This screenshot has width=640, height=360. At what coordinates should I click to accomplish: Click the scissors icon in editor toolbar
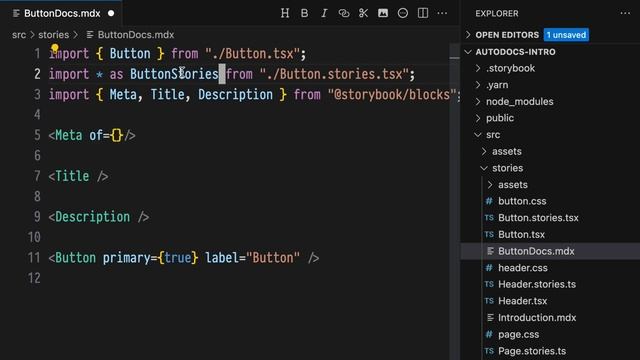(x=363, y=13)
